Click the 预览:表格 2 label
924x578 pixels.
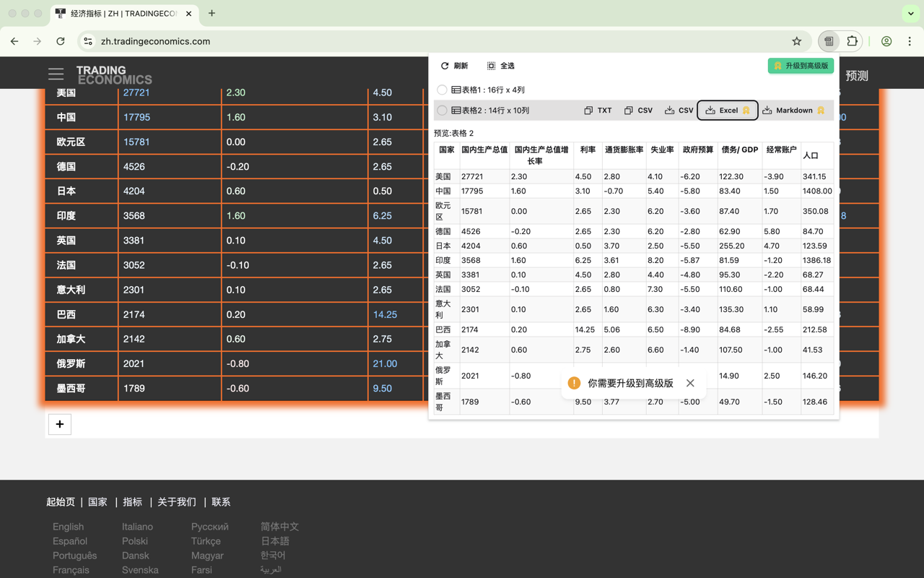(x=454, y=133)
